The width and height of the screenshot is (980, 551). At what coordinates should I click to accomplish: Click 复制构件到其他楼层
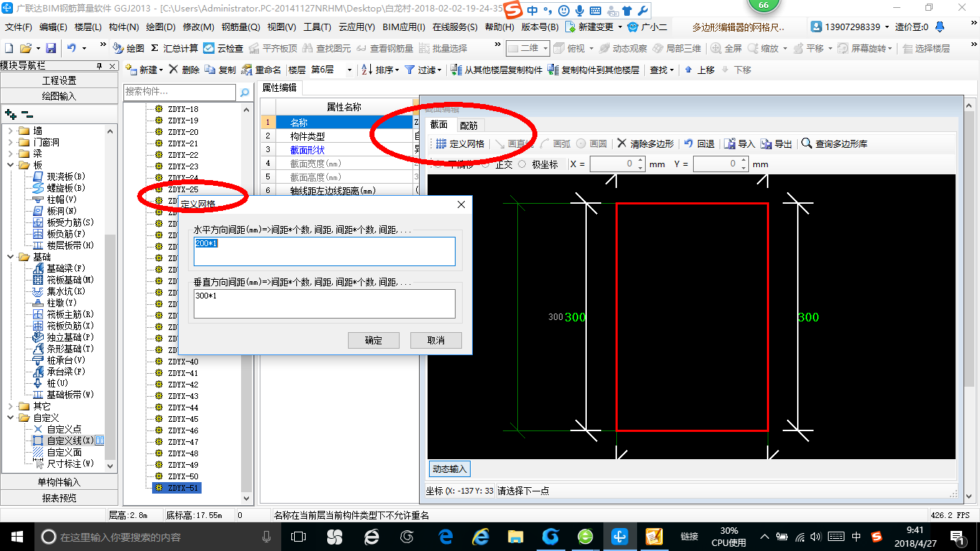[593, 70]
